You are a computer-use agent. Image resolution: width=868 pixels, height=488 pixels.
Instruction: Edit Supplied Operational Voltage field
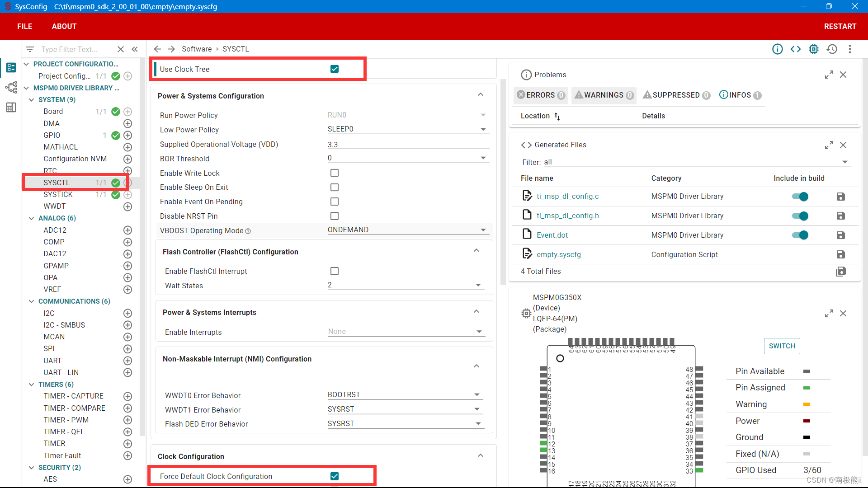tap(408, 145)
